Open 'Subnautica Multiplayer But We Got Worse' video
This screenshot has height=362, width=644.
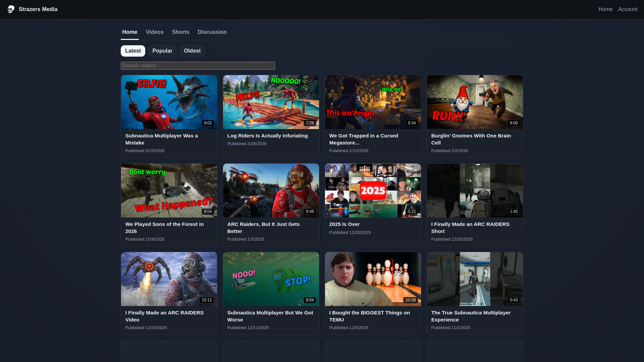pyautogui.click(x=270, y=316)
